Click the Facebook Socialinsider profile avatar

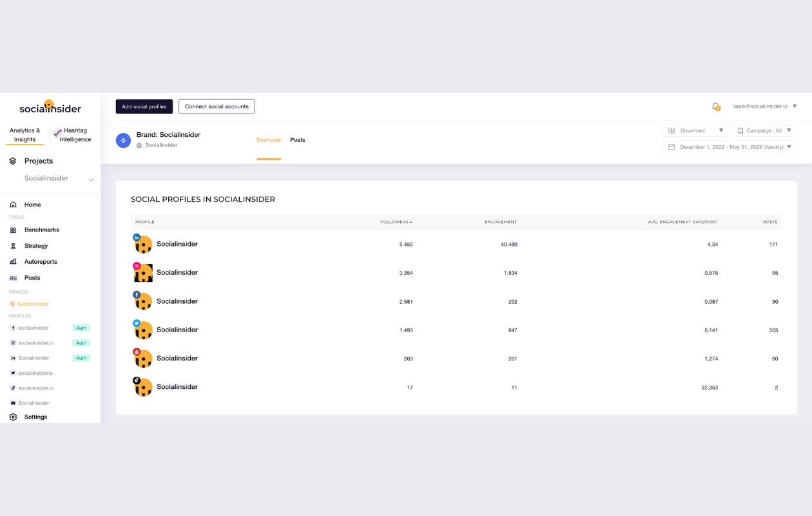click(x=142, y=301)
